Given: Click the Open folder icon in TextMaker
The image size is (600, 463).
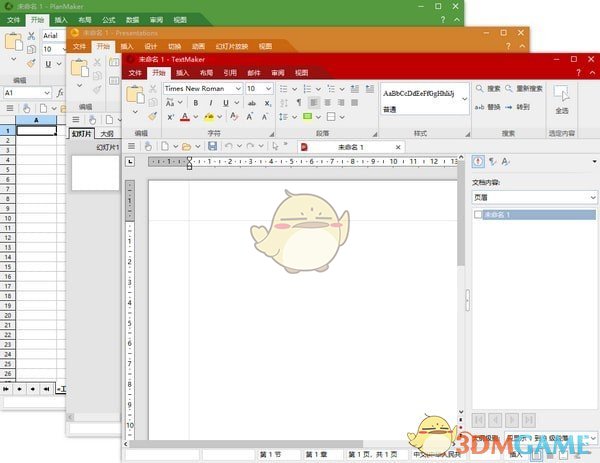Looking at the screenshot, I should pos(186,146).
